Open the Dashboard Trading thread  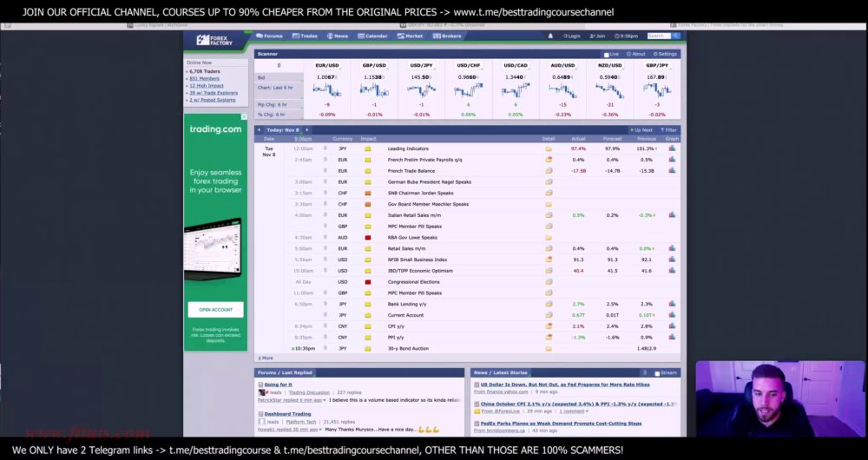coord(287,414)
